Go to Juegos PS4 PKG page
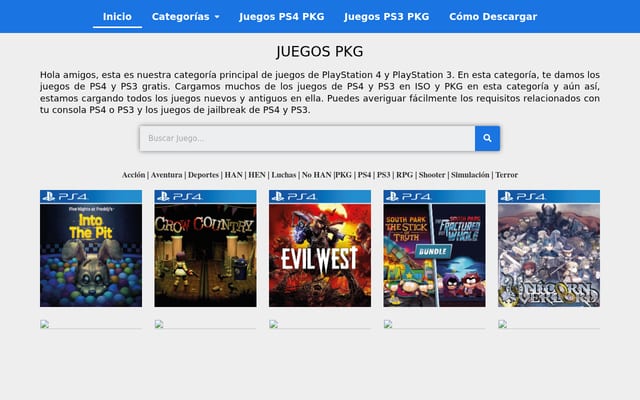640x400 pixels. (x=282, y=17)
